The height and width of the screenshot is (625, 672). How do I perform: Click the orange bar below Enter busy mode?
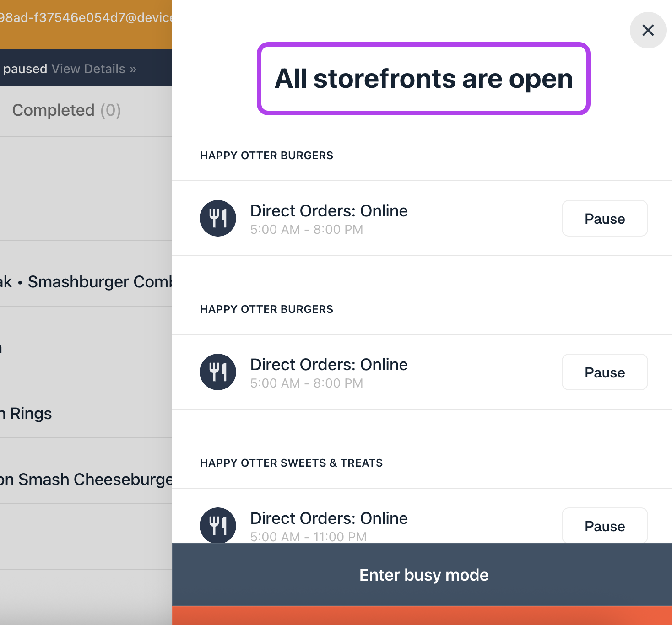(x=422, y=616)
